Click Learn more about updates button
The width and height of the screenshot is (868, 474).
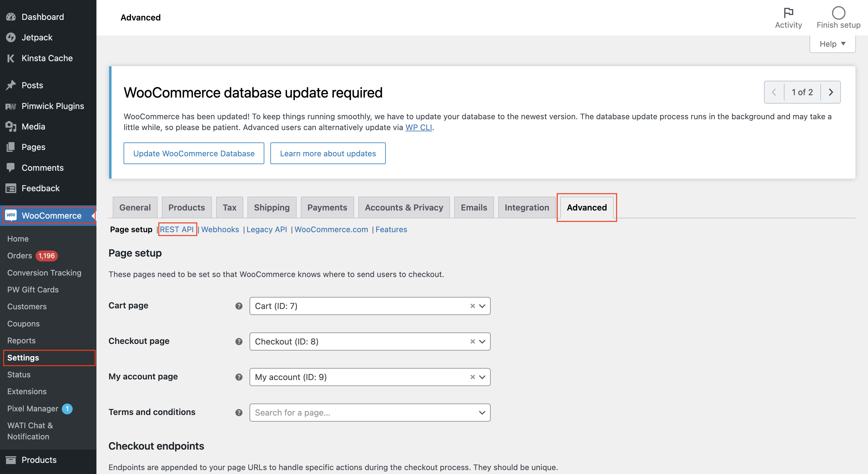tap(328, 154)
